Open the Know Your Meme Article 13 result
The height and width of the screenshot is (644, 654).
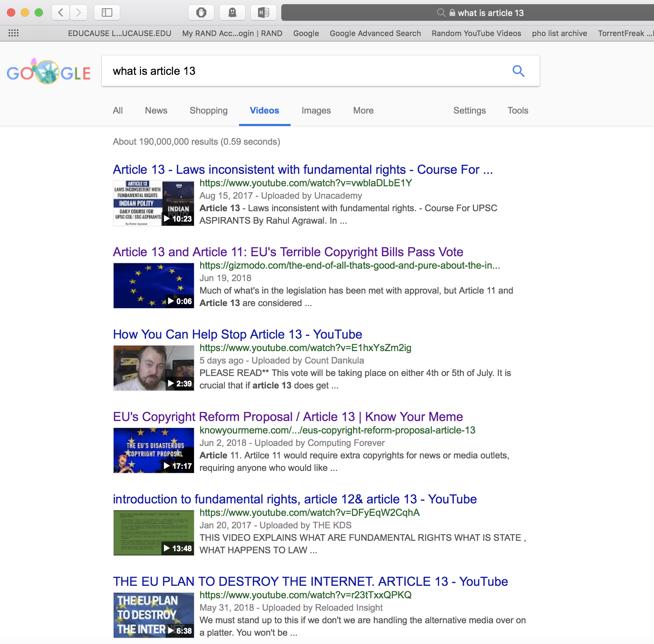pyautogui.click(x=288, y=417)
